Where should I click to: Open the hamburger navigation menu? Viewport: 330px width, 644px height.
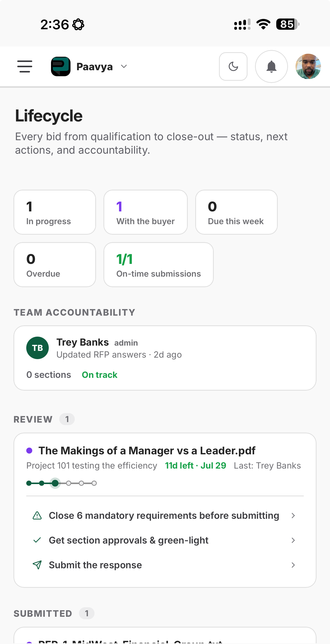[x=25, y=66]
